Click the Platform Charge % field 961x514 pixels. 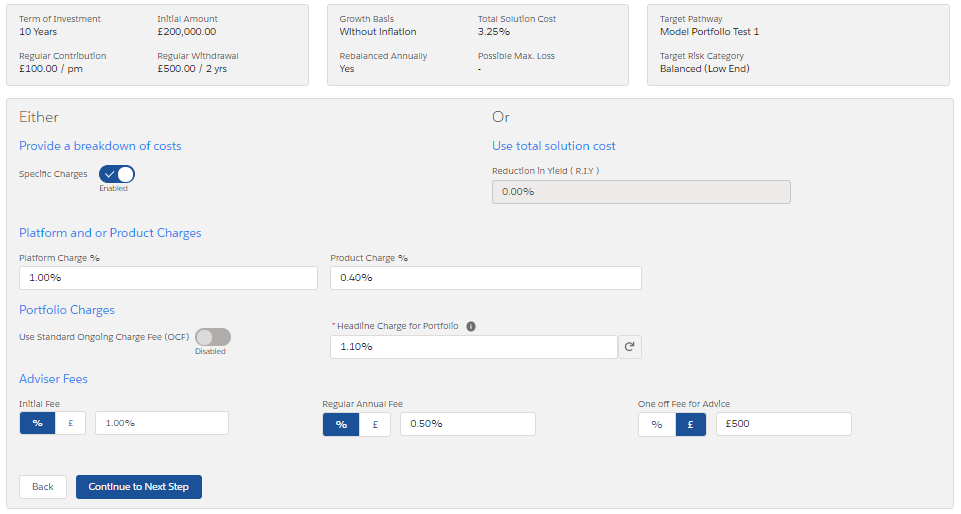tap(168, 277)
